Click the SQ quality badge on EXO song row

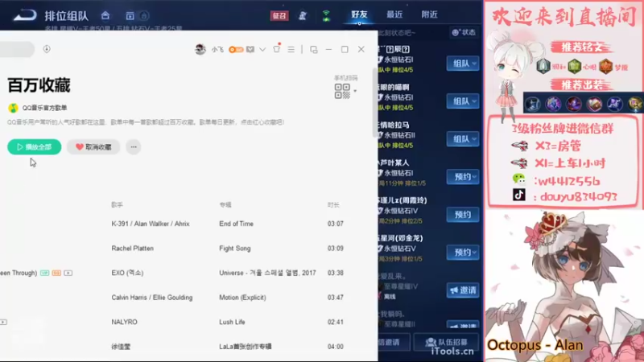[x=56, y=273]
